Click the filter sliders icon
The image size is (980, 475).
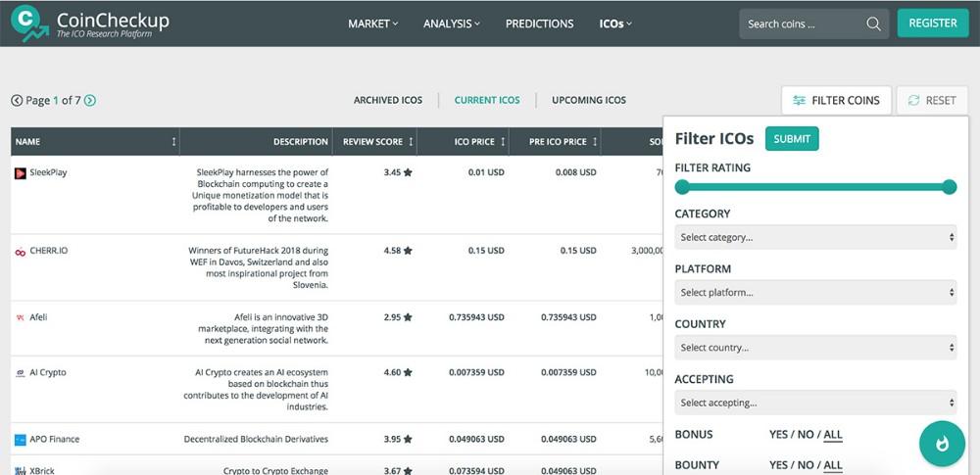tap(799, 101)
